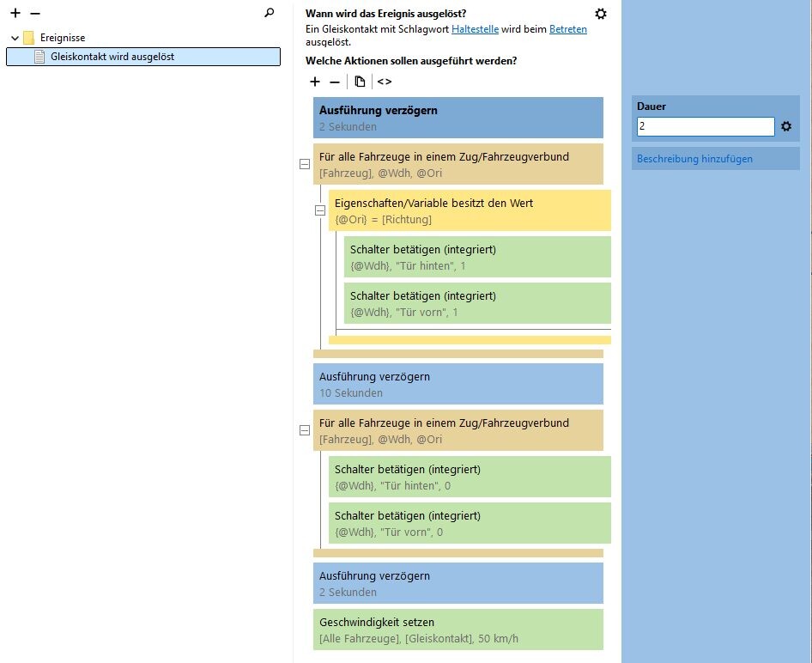Collapse the Eigenschaften/Variable condition
812x663 pixels.
(320, 210)
